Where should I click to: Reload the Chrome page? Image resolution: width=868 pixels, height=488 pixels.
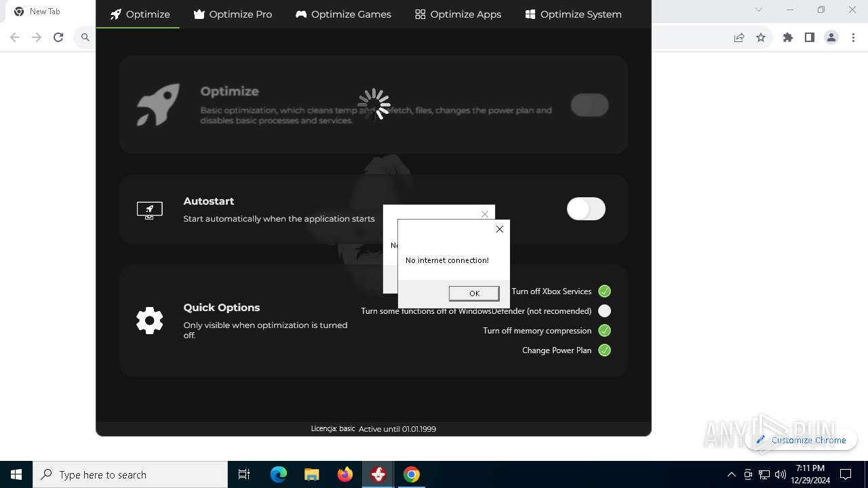[x=58, y=37]
